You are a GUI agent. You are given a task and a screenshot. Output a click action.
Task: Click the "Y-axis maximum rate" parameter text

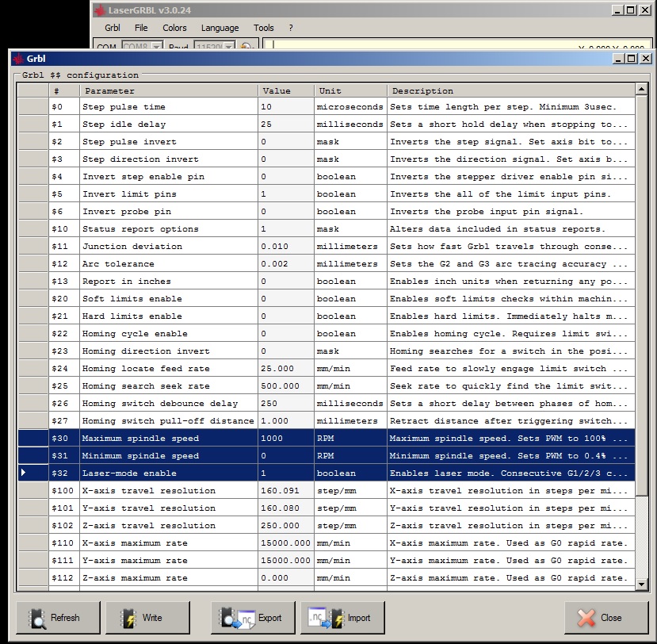tap(135, 561)
